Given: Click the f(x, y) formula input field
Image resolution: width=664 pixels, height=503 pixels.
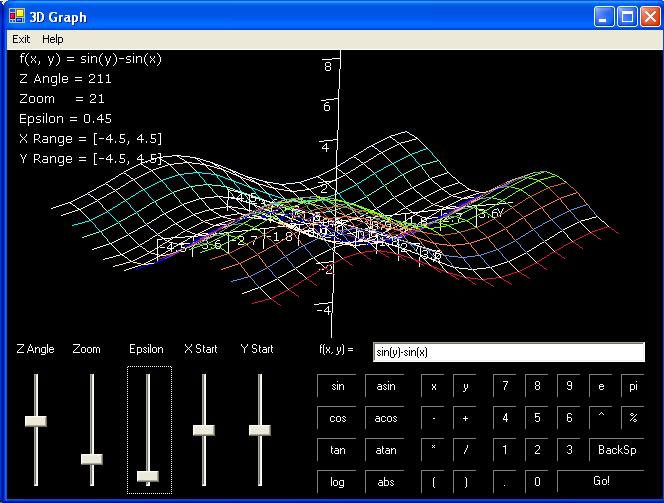Looking at the screenshot, I should coord(508,352).
